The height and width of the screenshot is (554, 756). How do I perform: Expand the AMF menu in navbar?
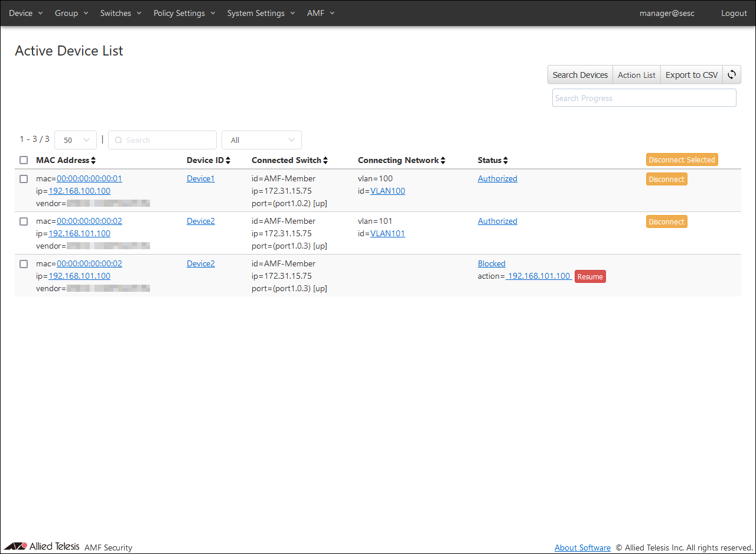(x=321, y=13)
